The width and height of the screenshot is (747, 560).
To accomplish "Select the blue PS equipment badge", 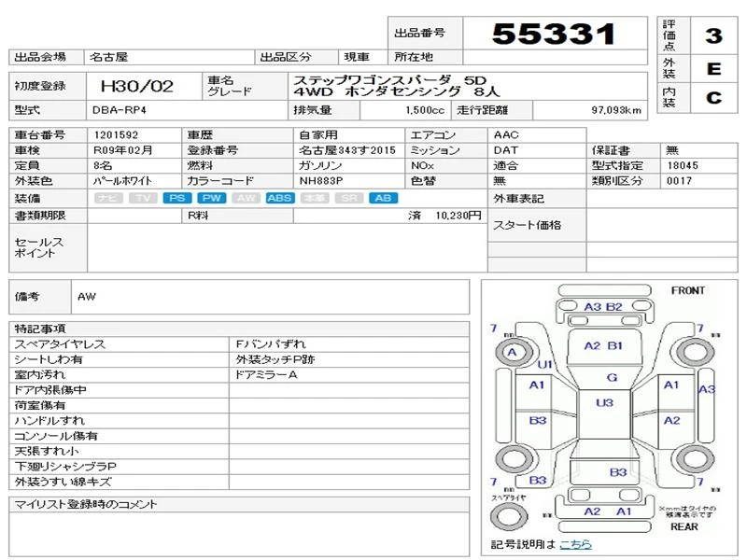I will [176, 198].
